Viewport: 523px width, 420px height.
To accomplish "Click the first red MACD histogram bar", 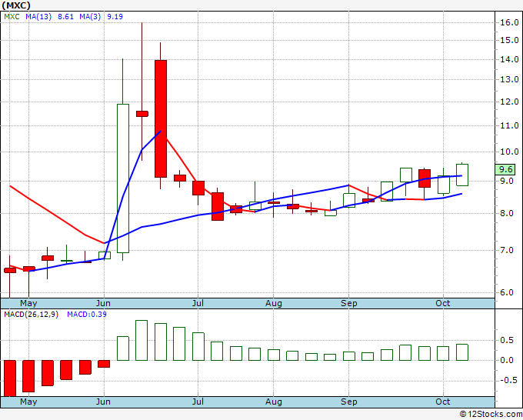I will click(10, 378).
